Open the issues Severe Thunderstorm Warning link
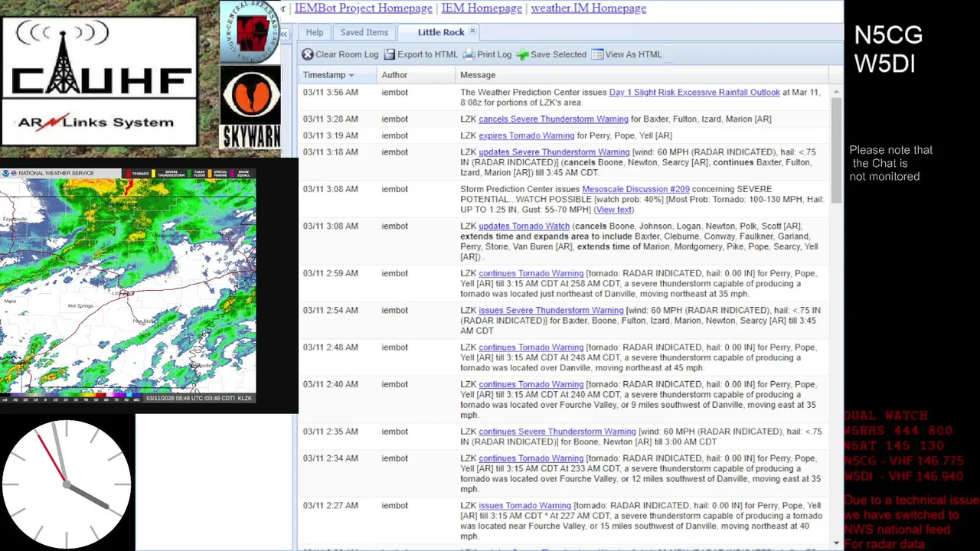980x551 pixels. (x=551, y=311)
